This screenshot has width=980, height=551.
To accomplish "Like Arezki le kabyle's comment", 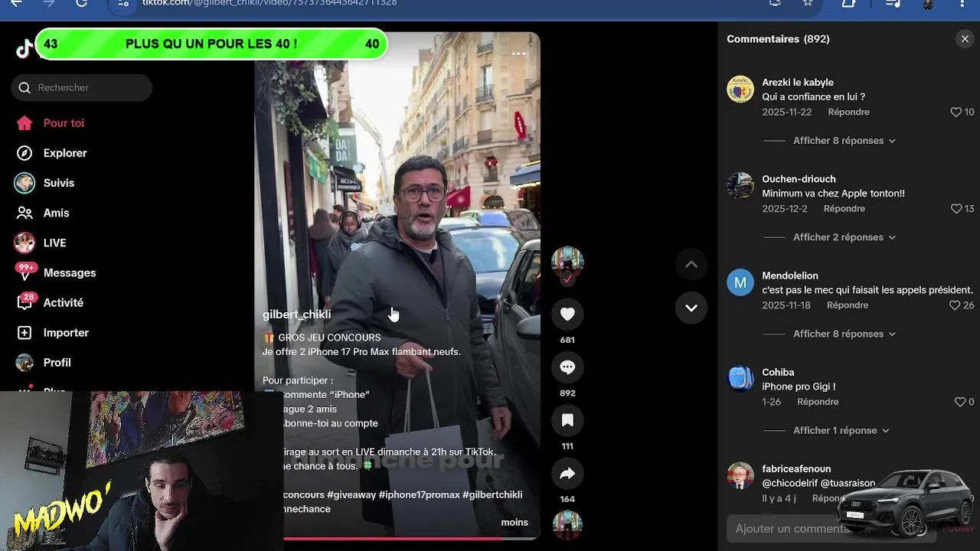I will tap(955, 112).
